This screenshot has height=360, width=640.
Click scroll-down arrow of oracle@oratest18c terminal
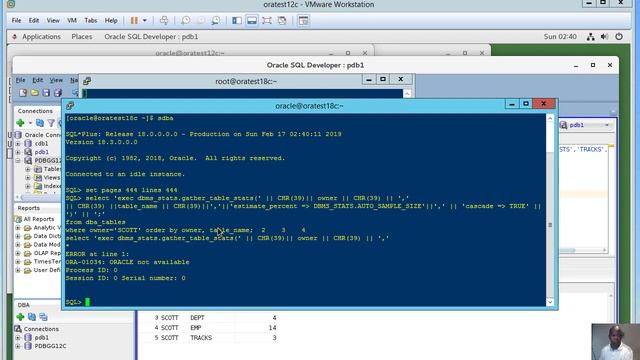point(550,302)
